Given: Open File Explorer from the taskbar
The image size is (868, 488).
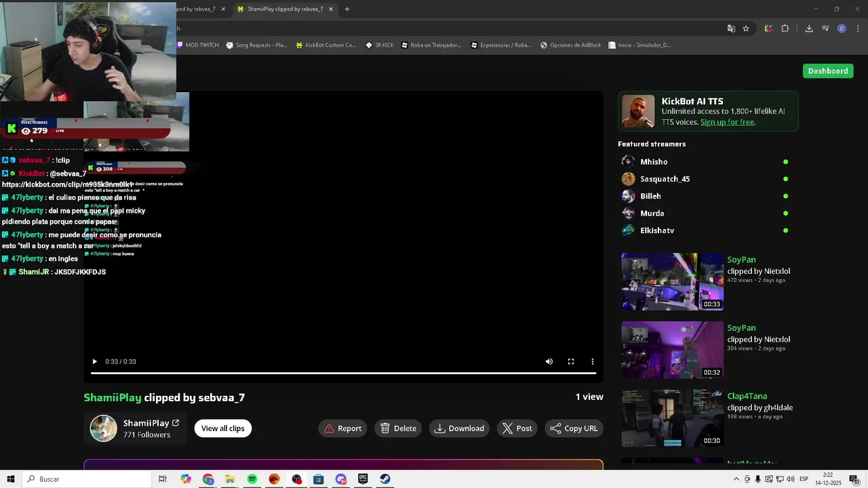Looking at the screenshot, I should tap(230, 479).
